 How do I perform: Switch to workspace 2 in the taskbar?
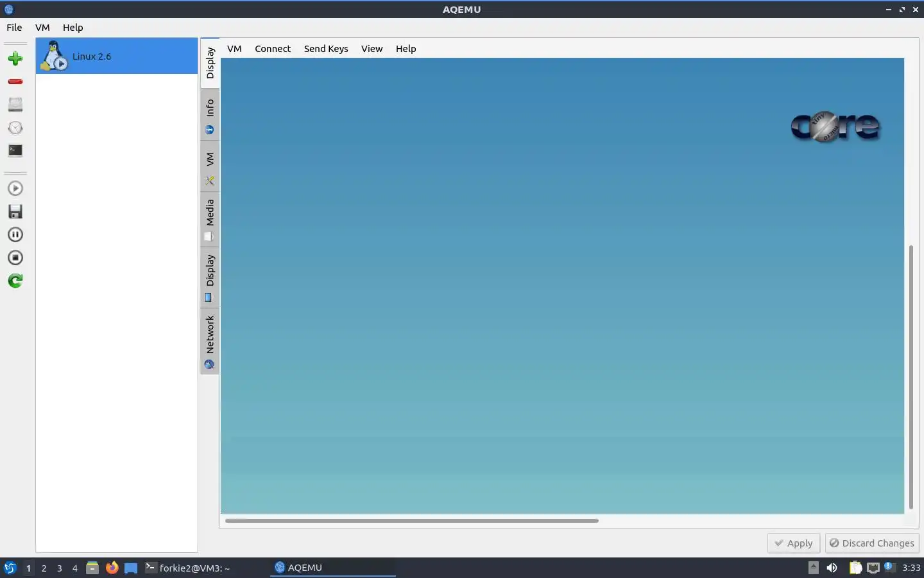(x=44, y=568)
